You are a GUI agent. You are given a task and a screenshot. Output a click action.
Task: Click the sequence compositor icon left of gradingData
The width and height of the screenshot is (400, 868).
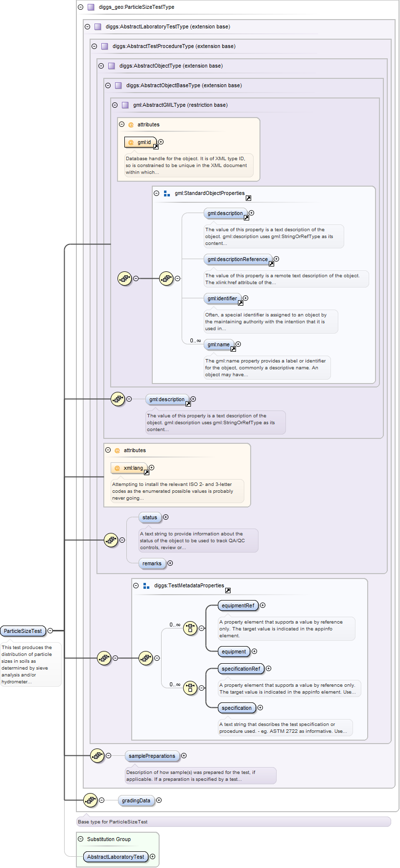[90, 800]
